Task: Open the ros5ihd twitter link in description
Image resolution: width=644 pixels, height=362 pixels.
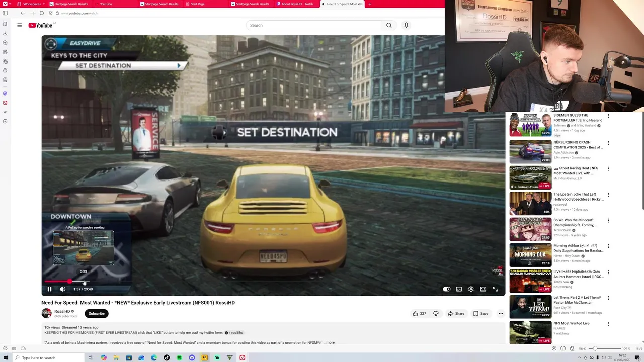Action: pos(234,332)
